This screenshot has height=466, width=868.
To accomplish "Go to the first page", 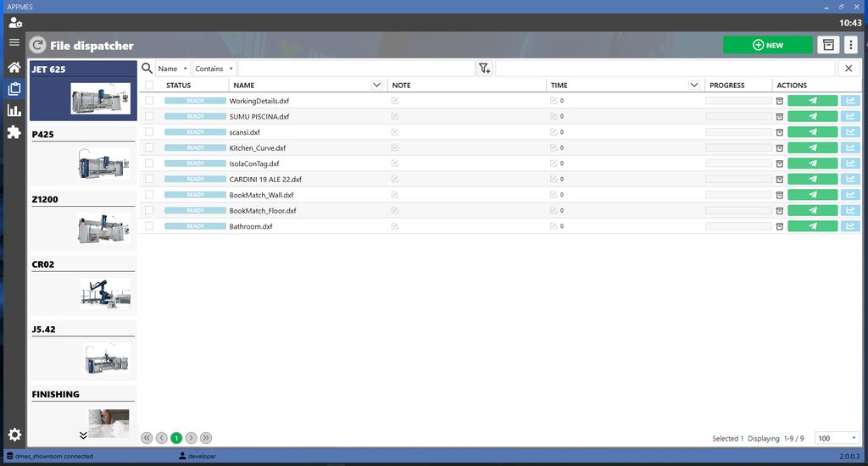I will tap(147, 438).
